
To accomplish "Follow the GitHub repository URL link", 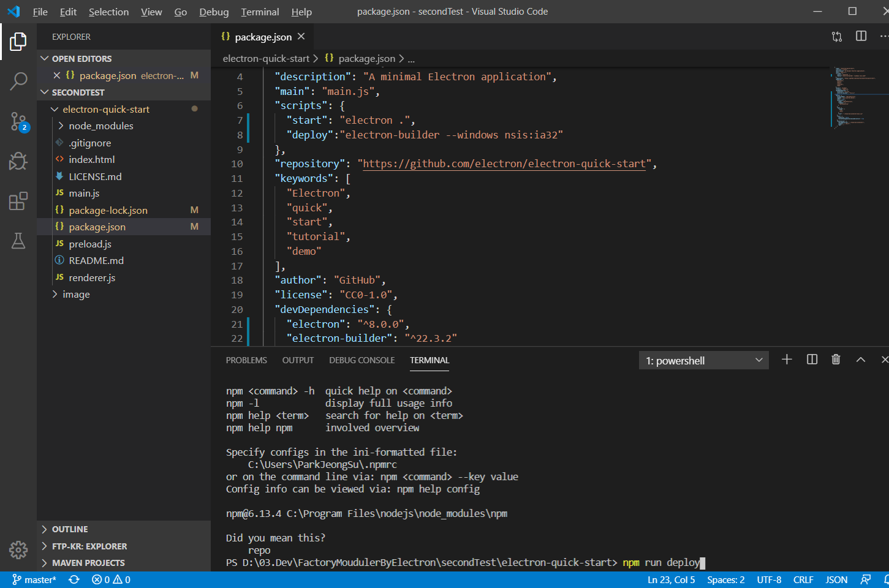I will 504,164.
